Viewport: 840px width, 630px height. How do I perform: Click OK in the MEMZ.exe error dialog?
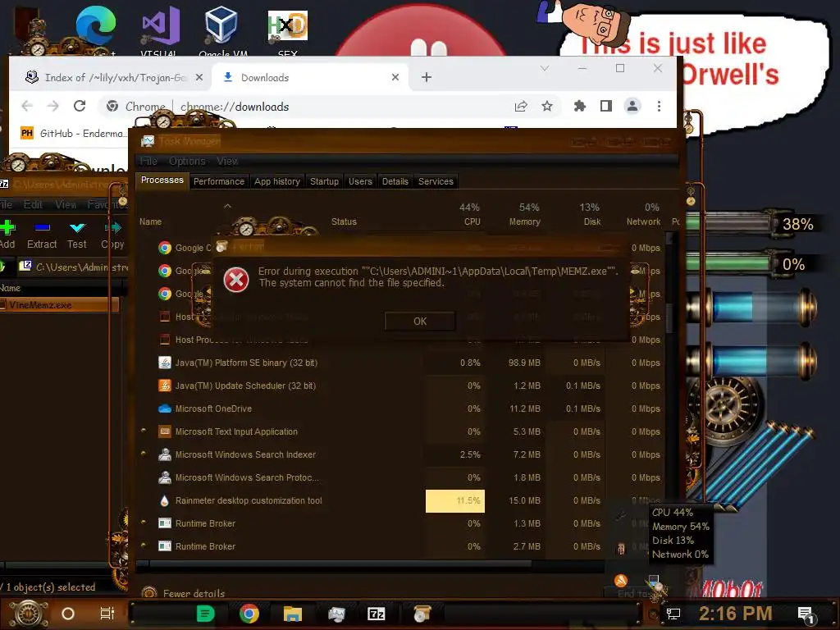pos(420,321)
